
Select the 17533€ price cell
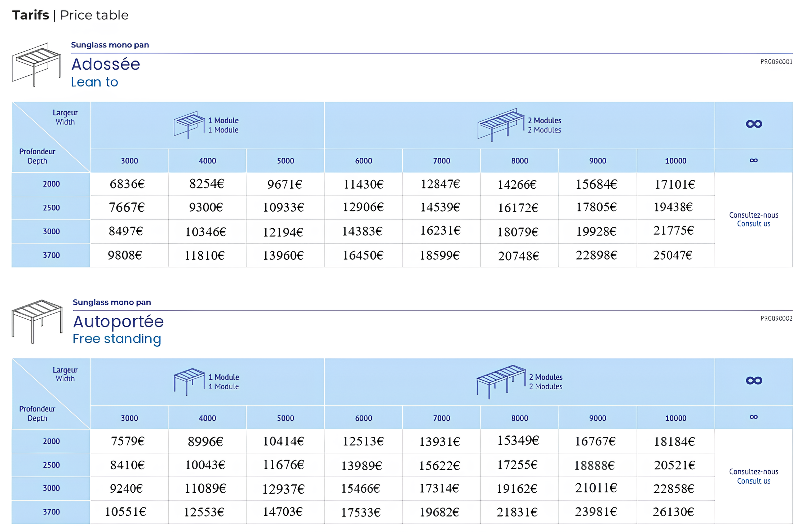pos(363,512)
